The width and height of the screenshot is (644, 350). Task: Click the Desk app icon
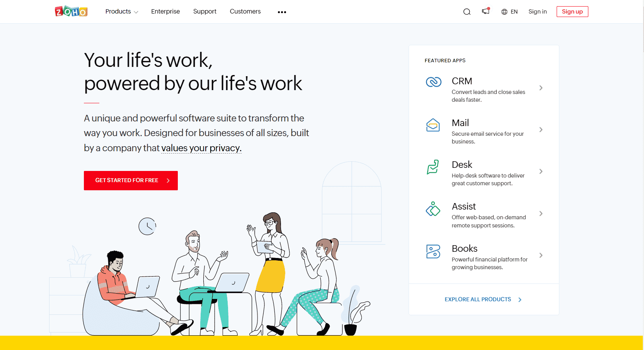click(433, 167)
